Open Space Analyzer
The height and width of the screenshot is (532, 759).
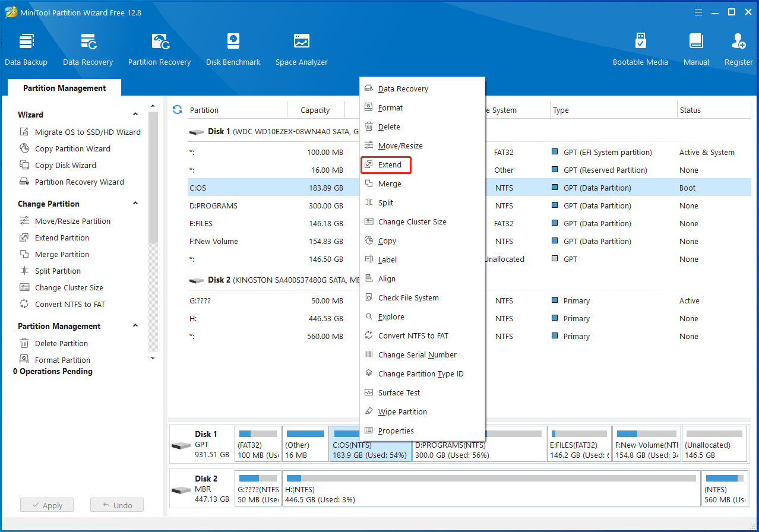point(302,49)
